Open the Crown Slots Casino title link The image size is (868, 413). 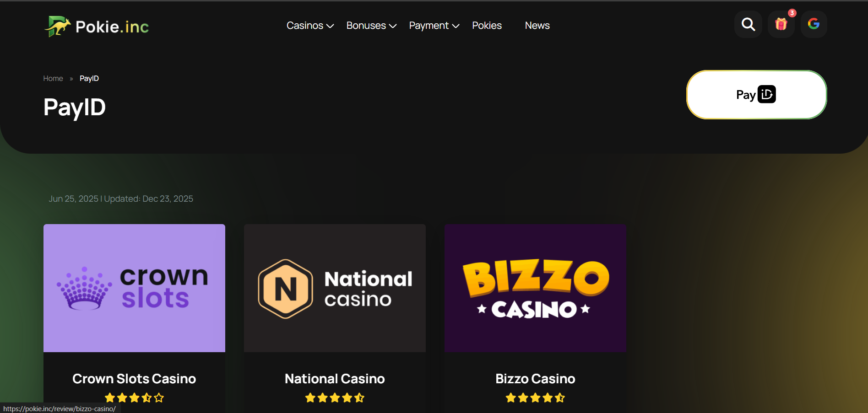(134, 379)
